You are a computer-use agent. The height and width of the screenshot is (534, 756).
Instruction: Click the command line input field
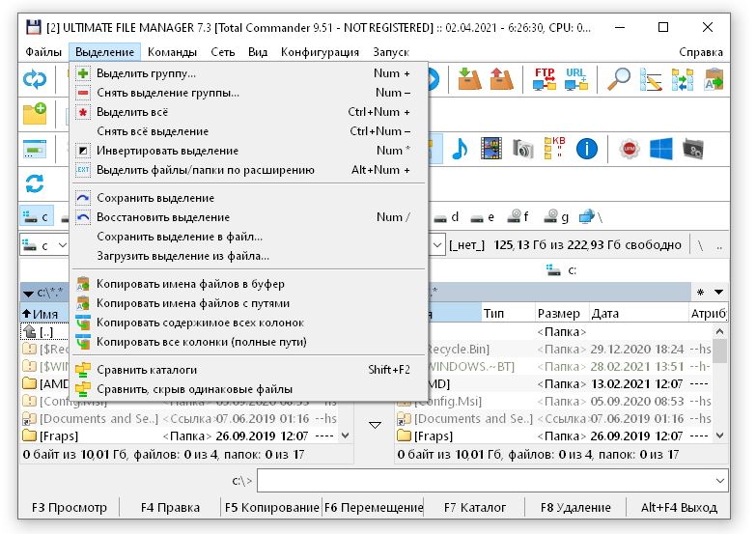click(x=486, y=481)
